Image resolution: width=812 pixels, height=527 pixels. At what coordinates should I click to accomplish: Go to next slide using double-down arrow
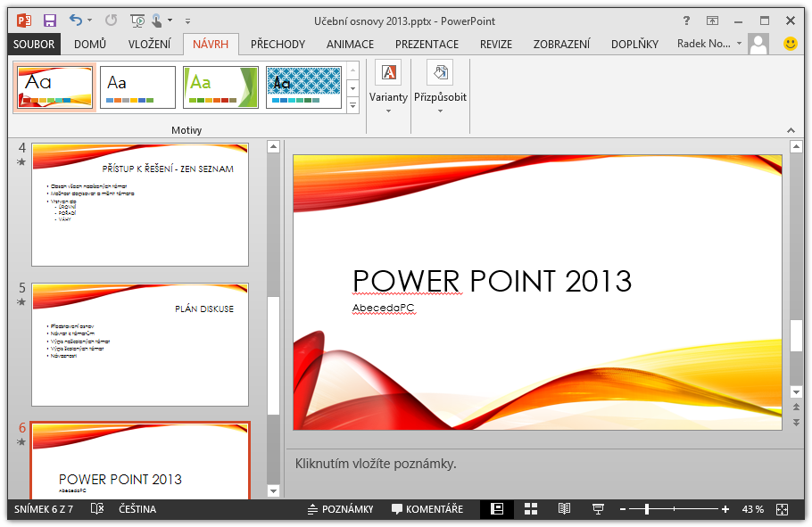click(x=797, y=423)
